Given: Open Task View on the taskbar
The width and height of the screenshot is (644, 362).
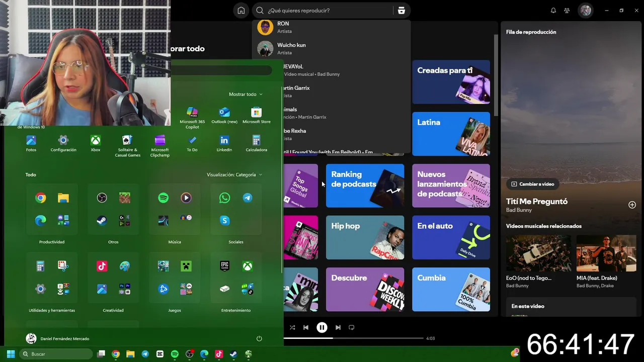Looking at the screenshot, I should 101,354.
